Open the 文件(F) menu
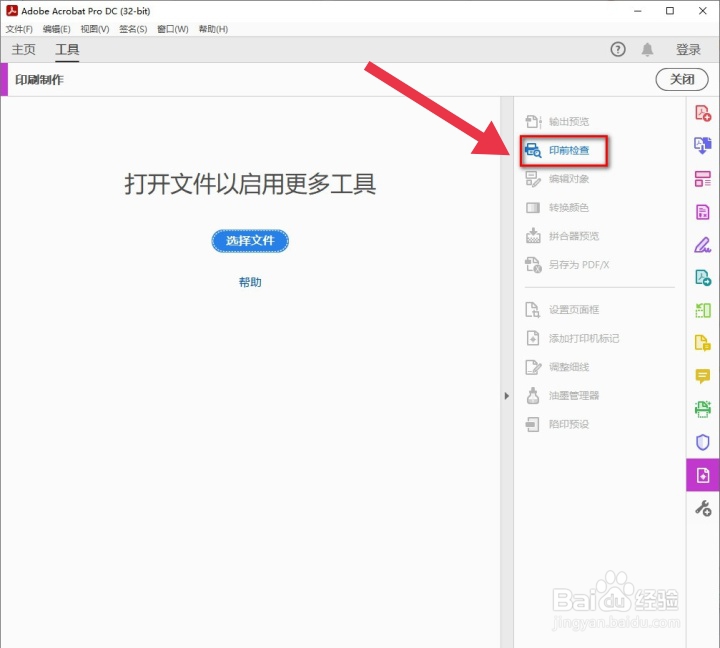Image resolution: width=720 pixels, height=648 pixels. pos(19,29)
